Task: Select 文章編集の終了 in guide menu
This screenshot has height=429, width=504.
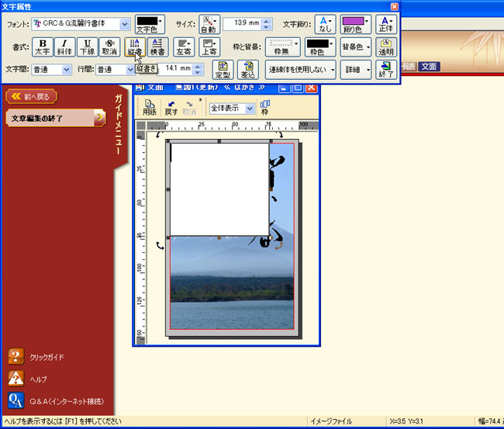Action: click(x=54, y=118)
